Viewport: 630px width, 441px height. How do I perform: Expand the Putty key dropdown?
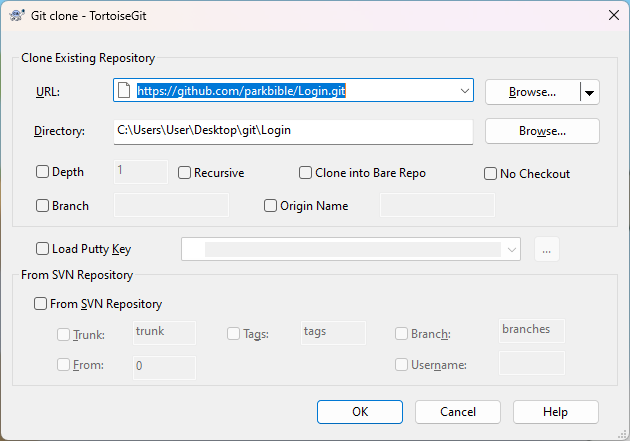tap(511, 249)
